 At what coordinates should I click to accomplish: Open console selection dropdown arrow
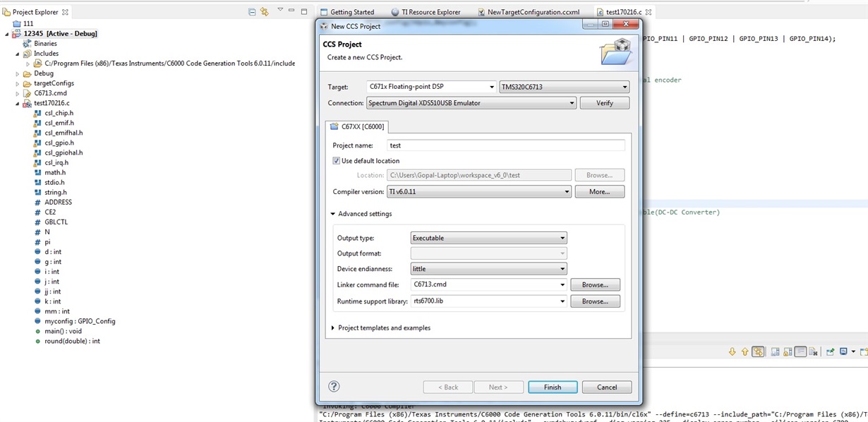(853, 351)
